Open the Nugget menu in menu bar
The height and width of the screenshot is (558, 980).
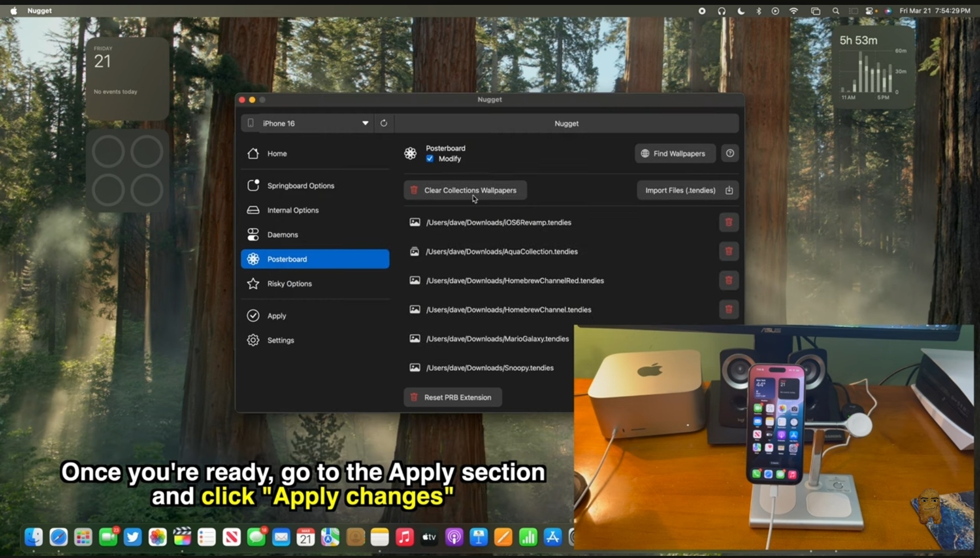tap(40, 10)
